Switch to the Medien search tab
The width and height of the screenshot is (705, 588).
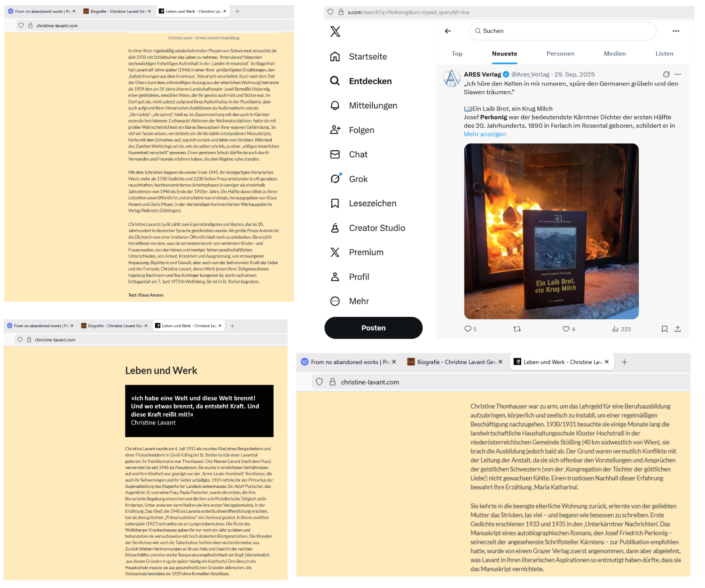point(615,54)
